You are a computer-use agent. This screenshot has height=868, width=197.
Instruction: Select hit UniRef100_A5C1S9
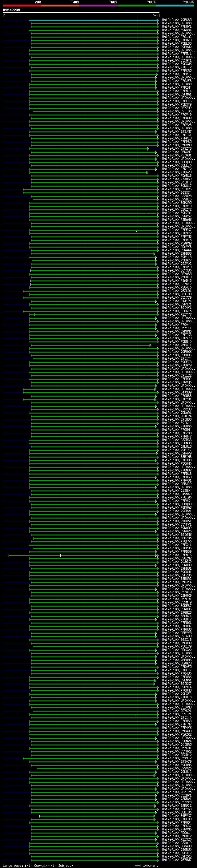(x=177, y=646)
